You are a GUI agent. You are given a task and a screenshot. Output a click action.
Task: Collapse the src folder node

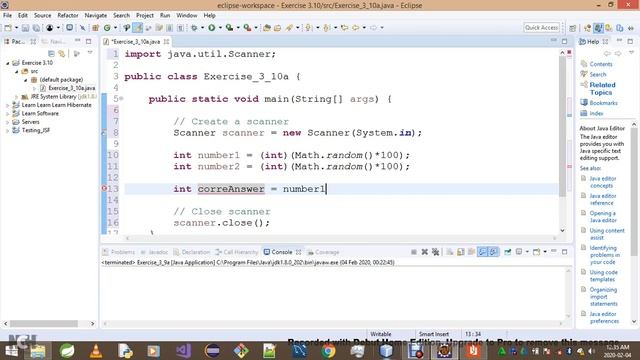(16, 71)
